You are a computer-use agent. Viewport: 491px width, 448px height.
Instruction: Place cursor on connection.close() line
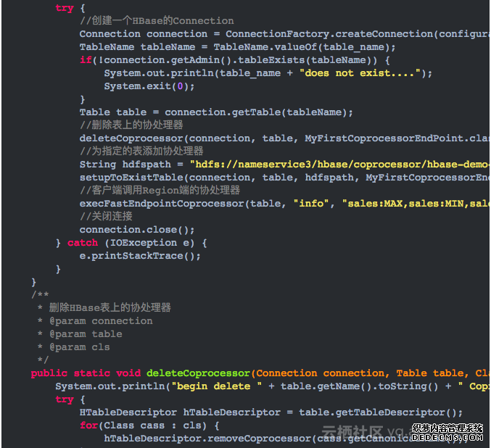pyautogui.click(x=137, y=230)
